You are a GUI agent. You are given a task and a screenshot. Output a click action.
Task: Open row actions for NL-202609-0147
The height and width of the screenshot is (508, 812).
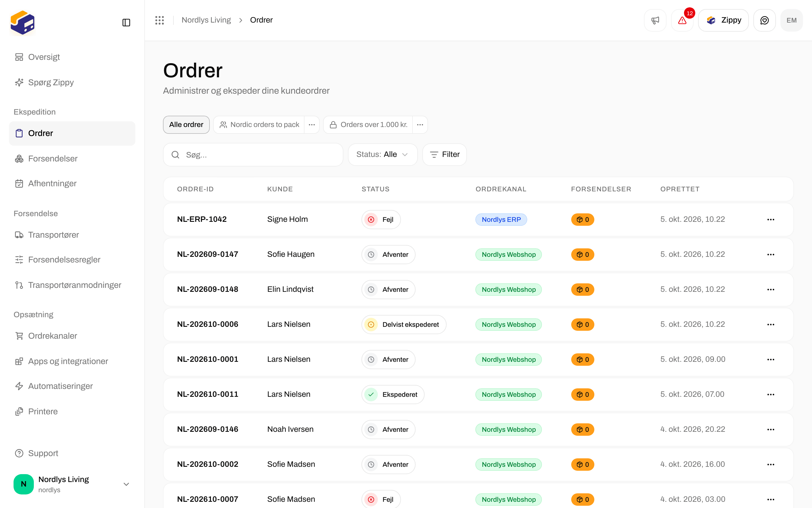click(x=771, y=254)
